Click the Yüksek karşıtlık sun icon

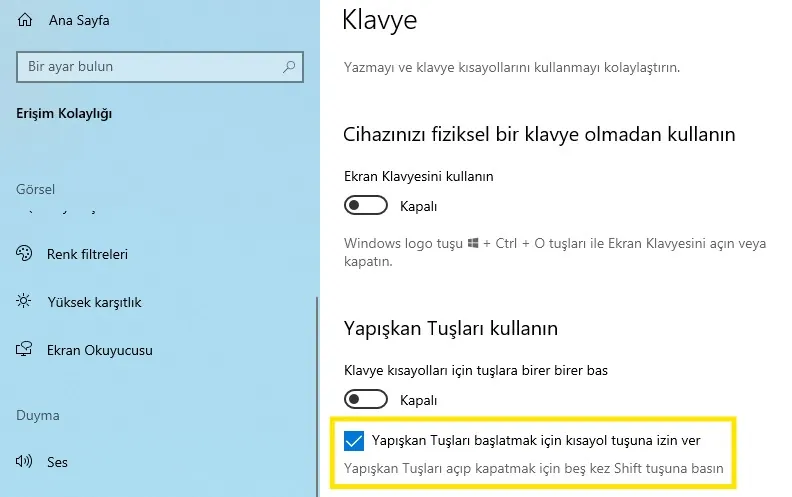coord(25,301)
